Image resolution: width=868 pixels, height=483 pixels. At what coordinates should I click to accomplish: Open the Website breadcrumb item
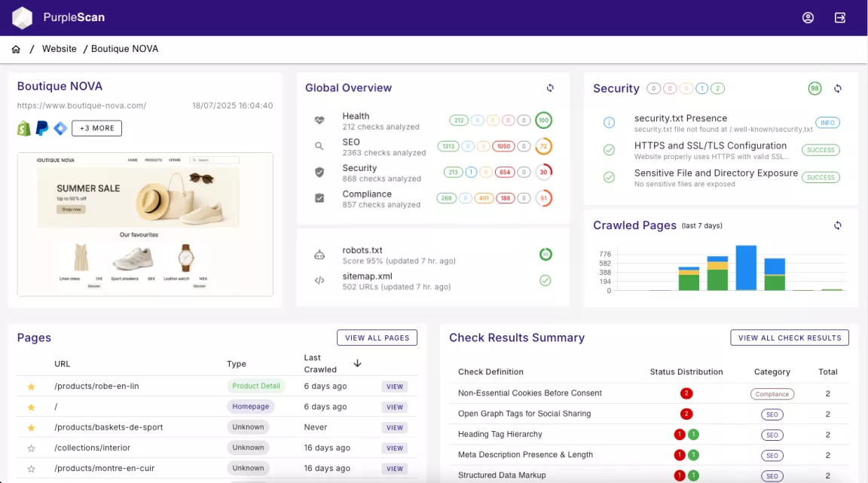pyautogui.click(x=60, y=49)
